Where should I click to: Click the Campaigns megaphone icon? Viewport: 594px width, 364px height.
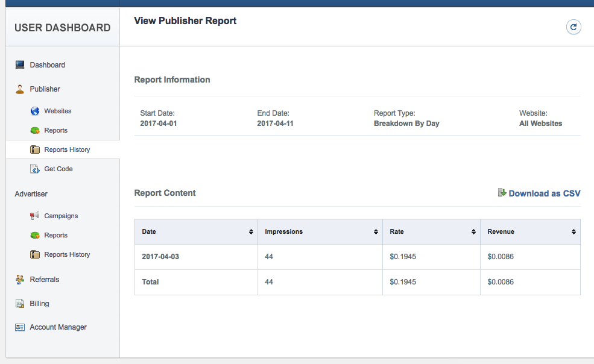coord(35,216)
